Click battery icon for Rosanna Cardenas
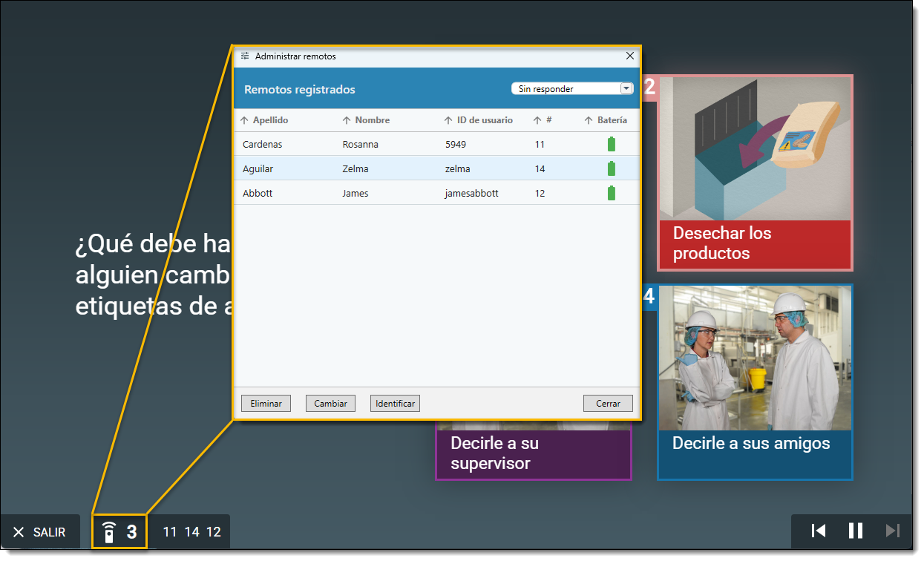The width and height of the screenshot is (924, 561). [612, 145]
